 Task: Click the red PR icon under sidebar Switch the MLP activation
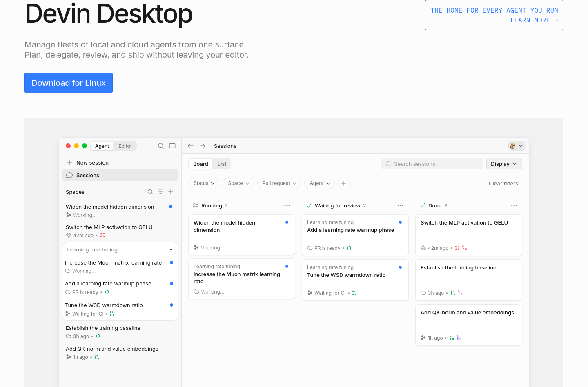(102, 235)
